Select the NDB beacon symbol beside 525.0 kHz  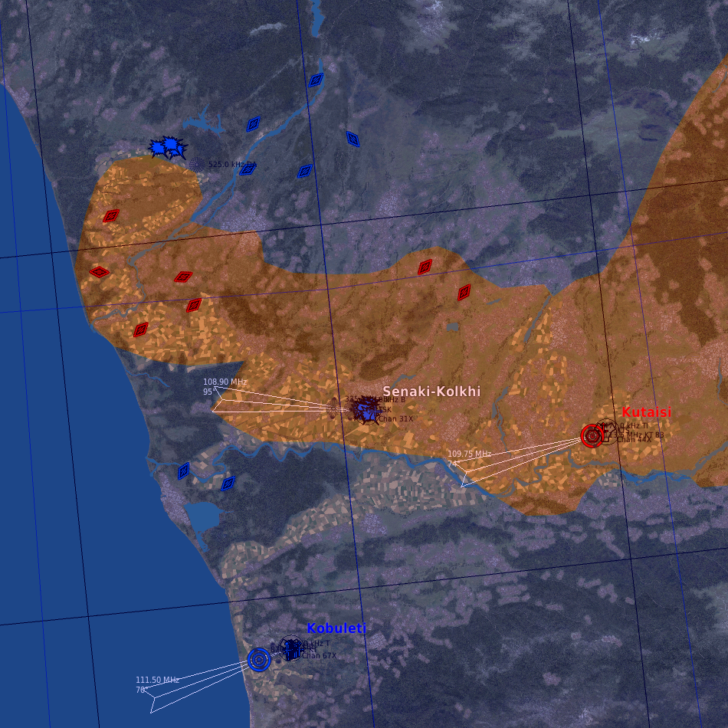coord(196,164)
